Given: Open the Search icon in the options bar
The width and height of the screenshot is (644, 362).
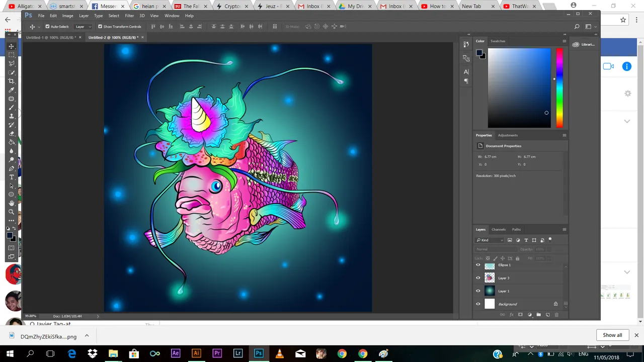Looking at the screenshot, I should tap(577, 27).
